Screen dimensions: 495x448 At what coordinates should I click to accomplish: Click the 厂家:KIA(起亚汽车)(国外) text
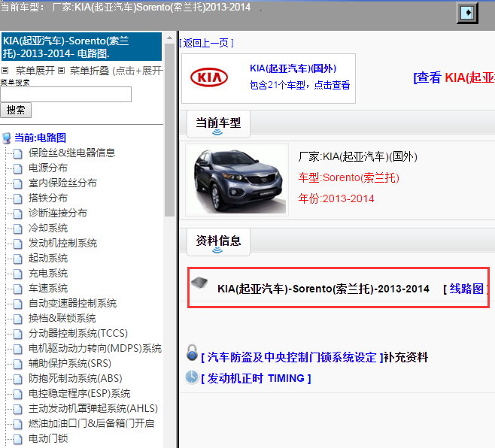(x=357, y=156)
